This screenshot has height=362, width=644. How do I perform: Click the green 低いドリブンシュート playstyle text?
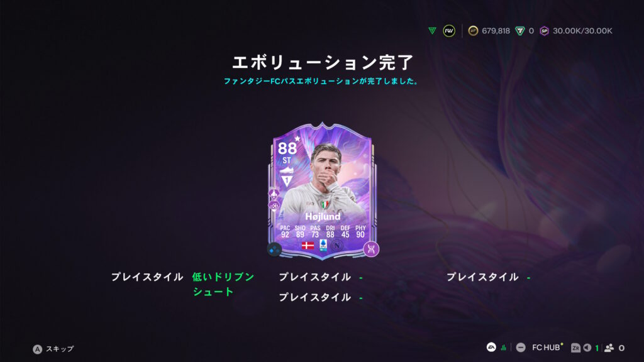(x=223, y=285)
